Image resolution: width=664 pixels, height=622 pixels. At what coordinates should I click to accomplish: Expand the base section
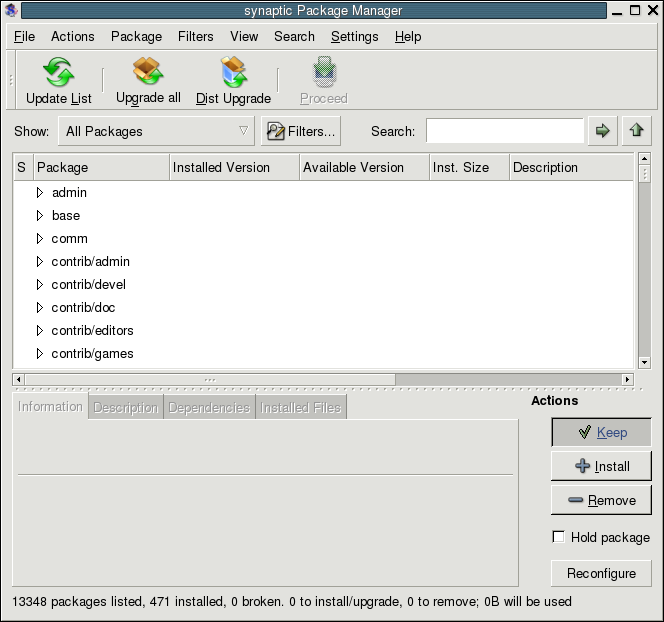tap(40, 216)
